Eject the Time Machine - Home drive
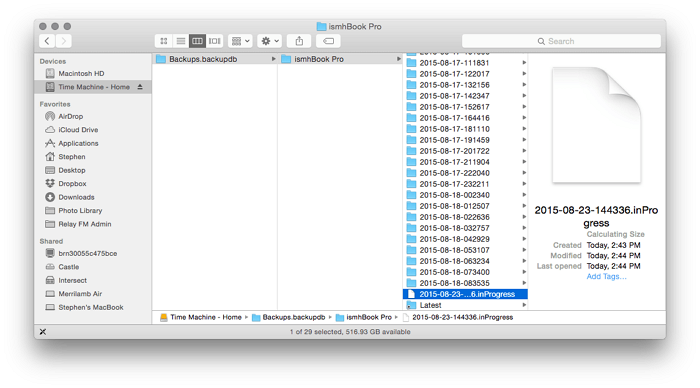The width and height of the screenshot is (700, 388). 140,87
